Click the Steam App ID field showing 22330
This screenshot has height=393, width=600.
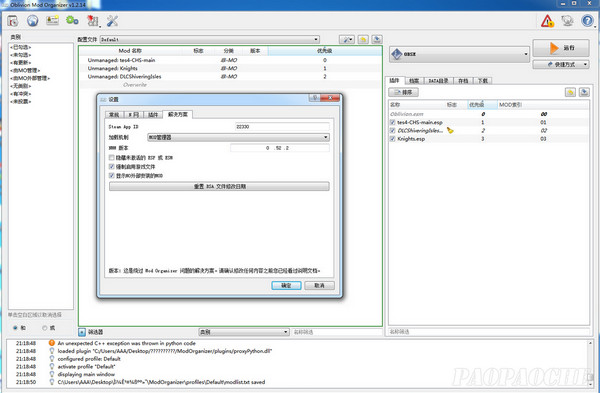coord(282,127)
